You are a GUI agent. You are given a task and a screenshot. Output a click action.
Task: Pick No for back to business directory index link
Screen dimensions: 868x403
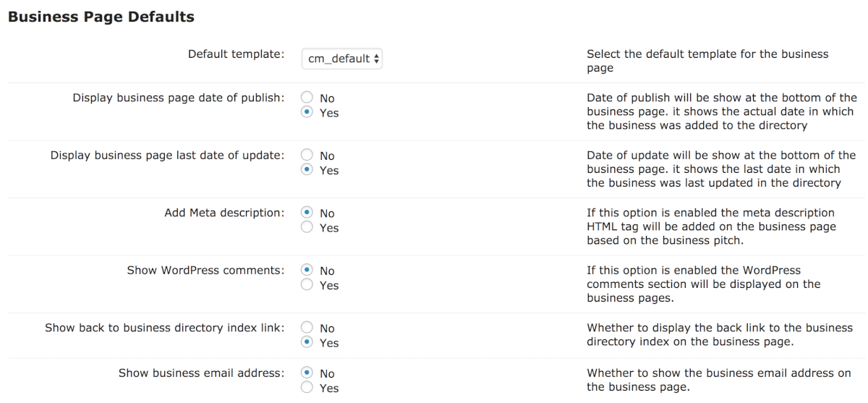(307, 328)
